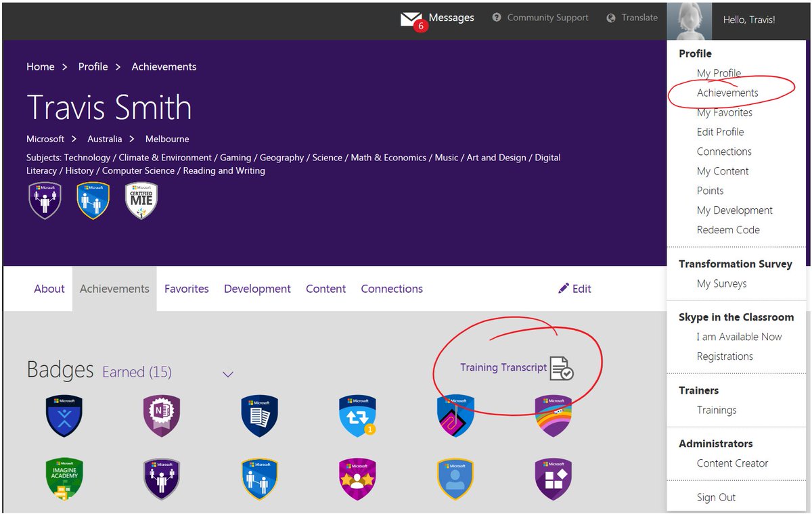This screenshot has width=812, height=514.
Task: Choose My Profile from the menu
Action: tap(719, 73)
